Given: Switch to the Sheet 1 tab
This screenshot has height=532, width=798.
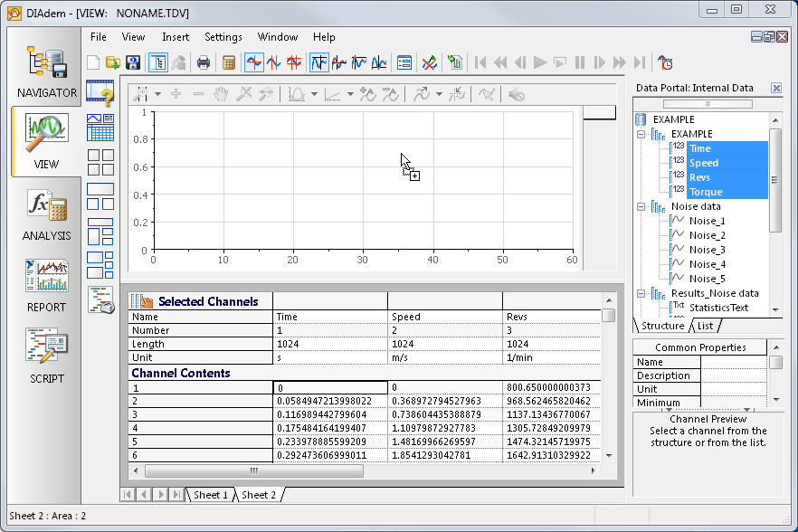Looking at the screenshot, I should [x=210, y=495].
